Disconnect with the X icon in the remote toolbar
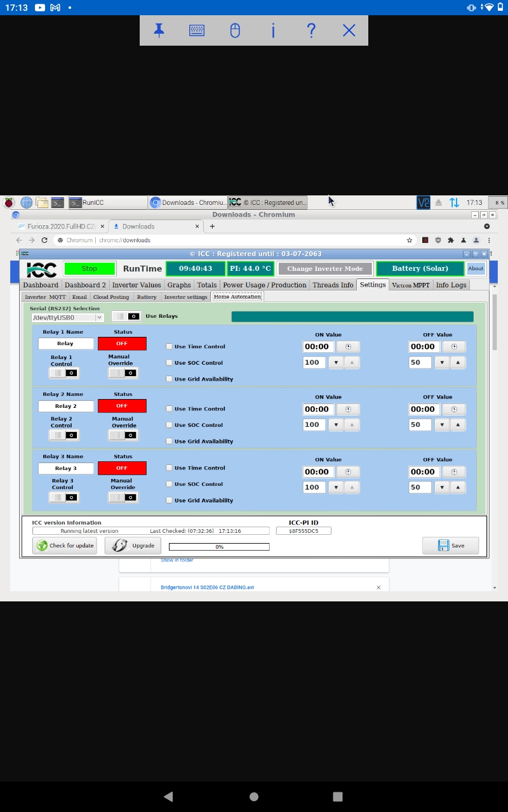 point(349,30)
